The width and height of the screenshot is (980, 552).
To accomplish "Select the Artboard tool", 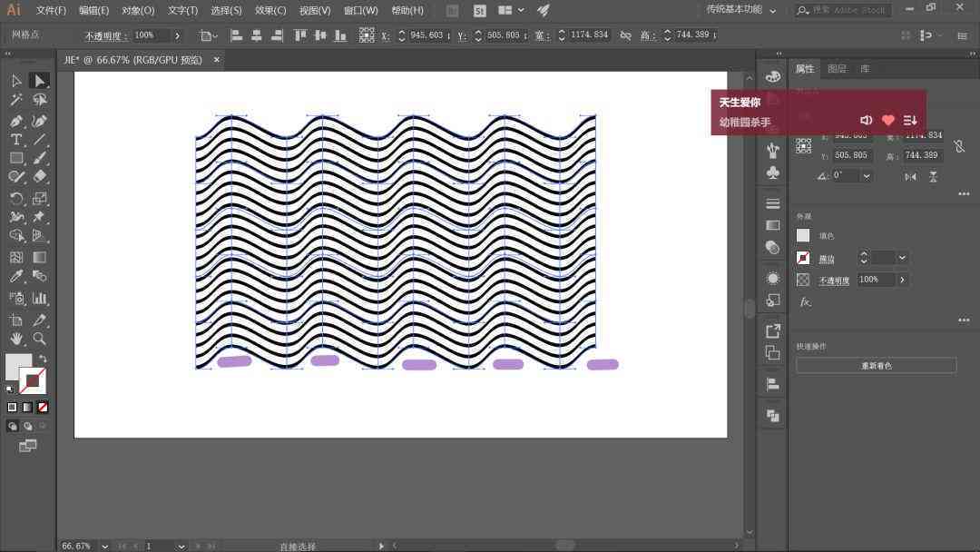I will (16, 320).
